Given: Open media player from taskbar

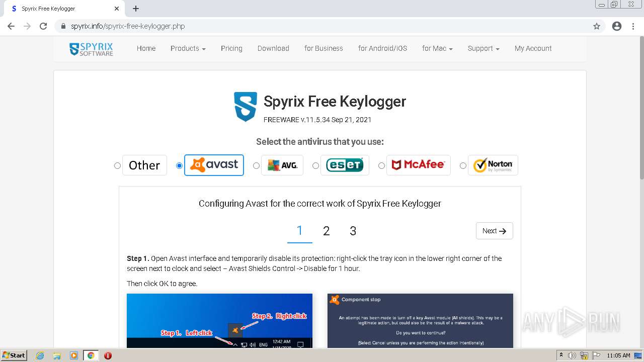Looking at the screenshot, I should (74, 355).
